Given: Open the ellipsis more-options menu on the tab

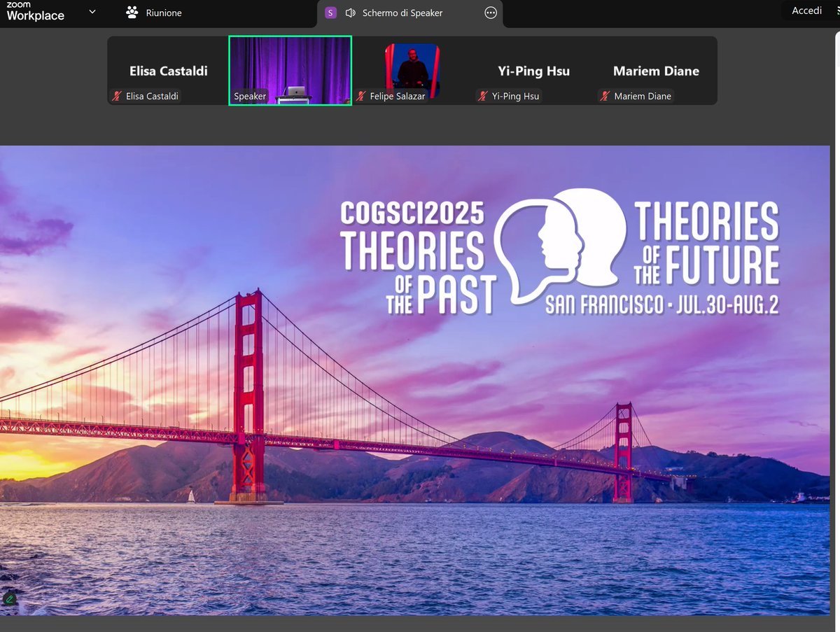Looking at the screenshot, I should [x=490, y=13].
